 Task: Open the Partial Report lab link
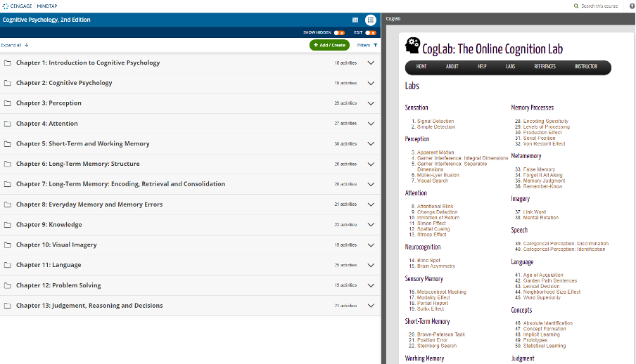click(433, 303)
